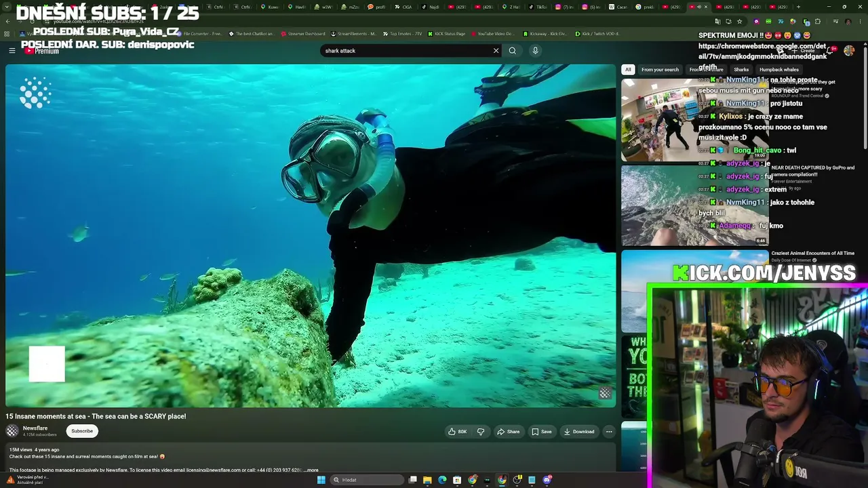Viewport: 868px width, 488px height.
Task: Click the YouTube search magnifier button
Action: (x=512, y=50)
